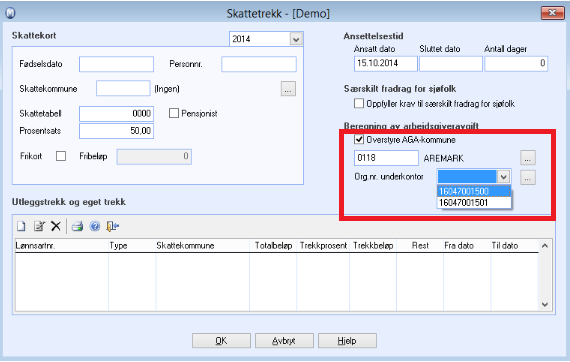Viewport: 570px width, 362px height.
Task: Click the Trekkbeløp column header
Action: 373,246
